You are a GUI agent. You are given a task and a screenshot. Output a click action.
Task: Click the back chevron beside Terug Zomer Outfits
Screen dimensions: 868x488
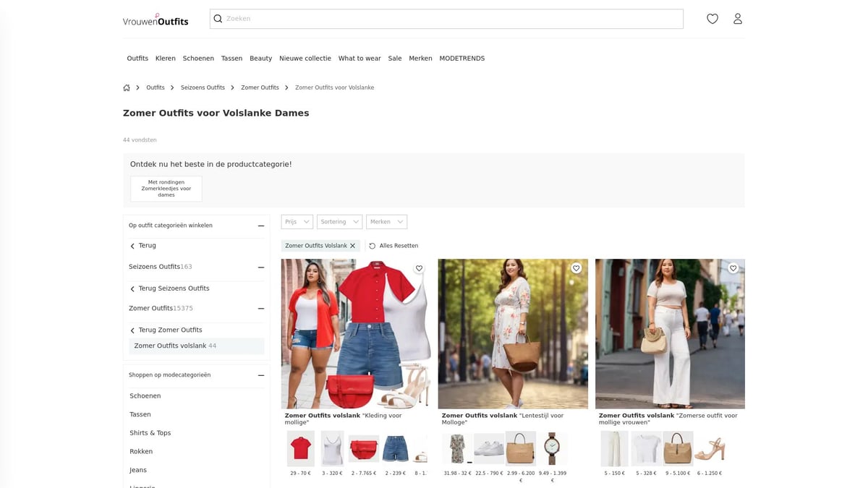(132, 330)
